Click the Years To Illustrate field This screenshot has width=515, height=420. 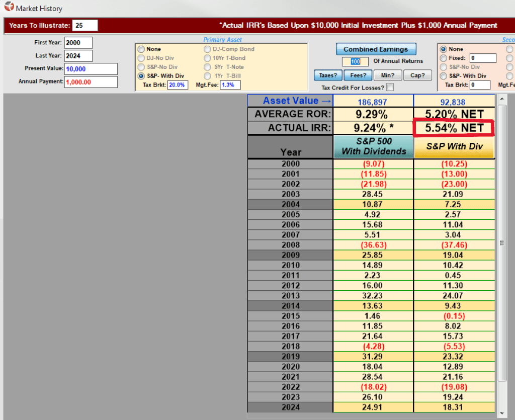84,26
